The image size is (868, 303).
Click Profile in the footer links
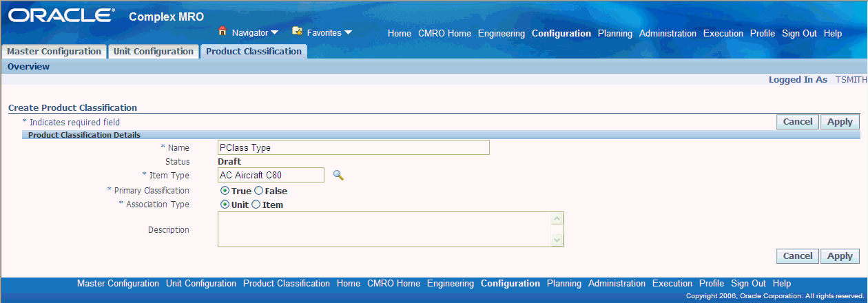point(712,284)
